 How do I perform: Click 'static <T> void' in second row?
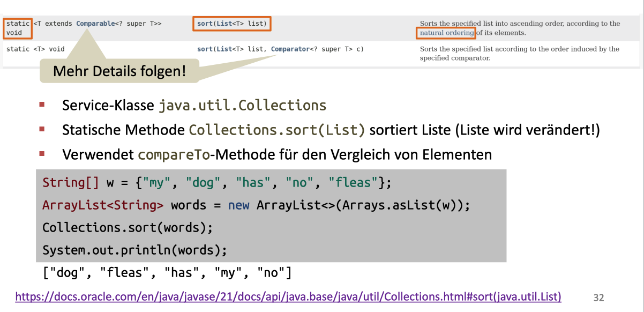(35, 49)
